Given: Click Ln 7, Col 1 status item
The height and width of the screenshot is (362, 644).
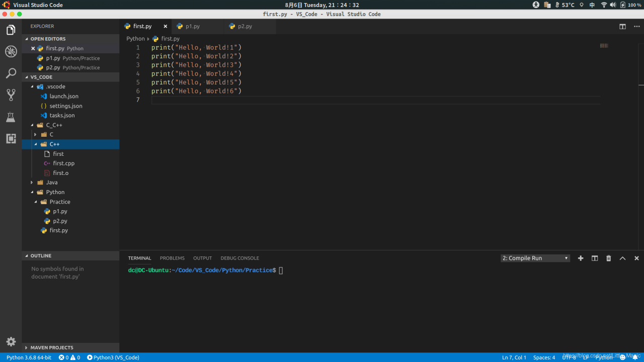Looking at the screenshot, I should pyautogui.click(x=514, y=357).
